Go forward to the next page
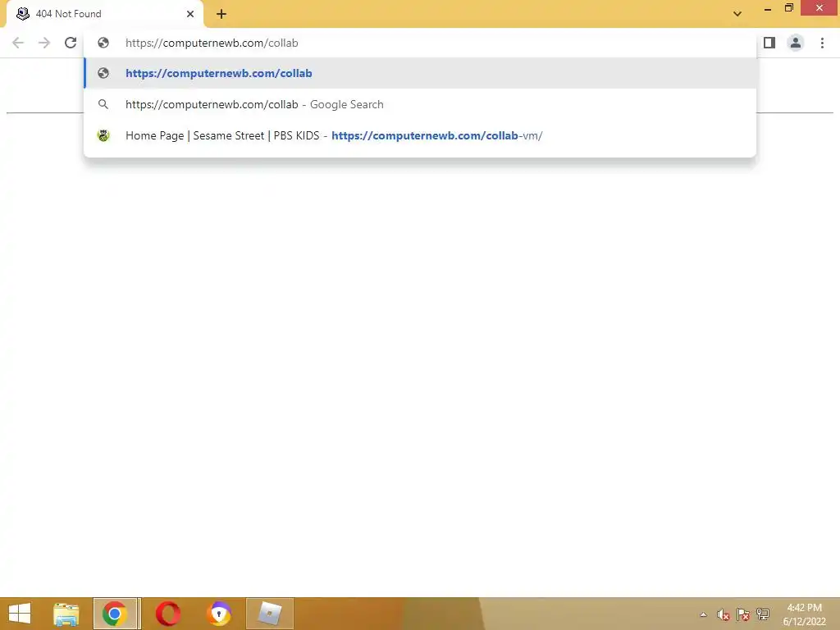The height and width of the screenshot is (630, 840). [44, 43]
